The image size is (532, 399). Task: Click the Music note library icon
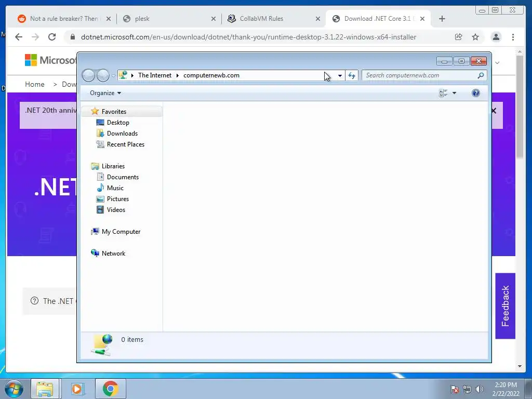[100, 188]
